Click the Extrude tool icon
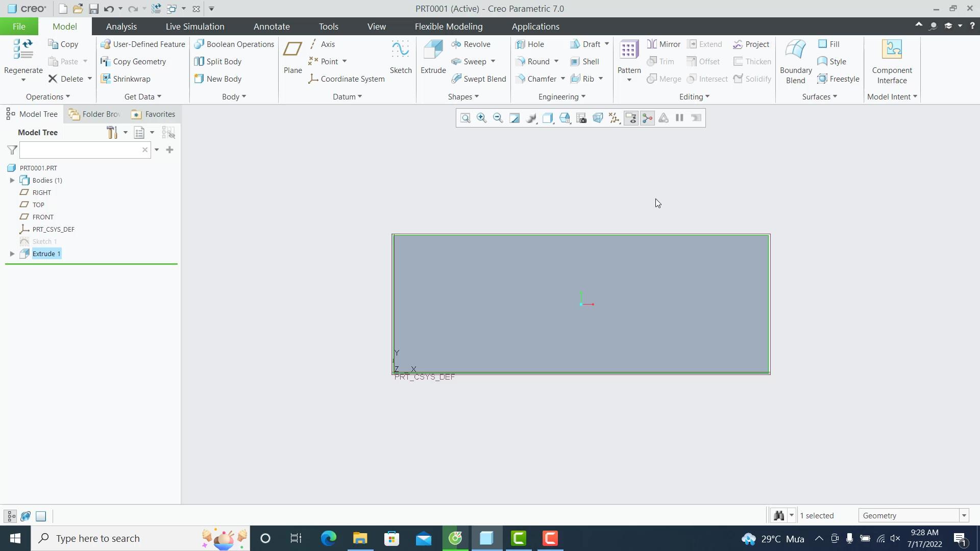This screenshot has width=980, height=551. (x=433, y=49)
